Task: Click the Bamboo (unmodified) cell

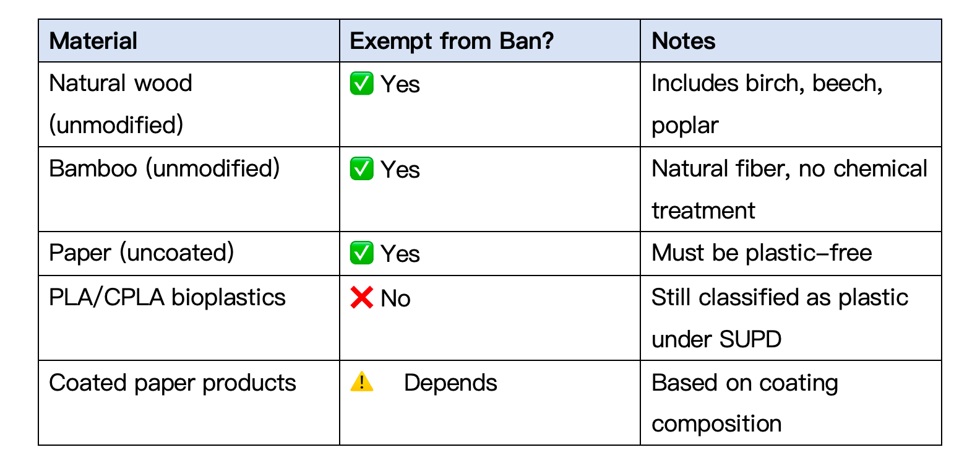Action: tap(165, 168)
